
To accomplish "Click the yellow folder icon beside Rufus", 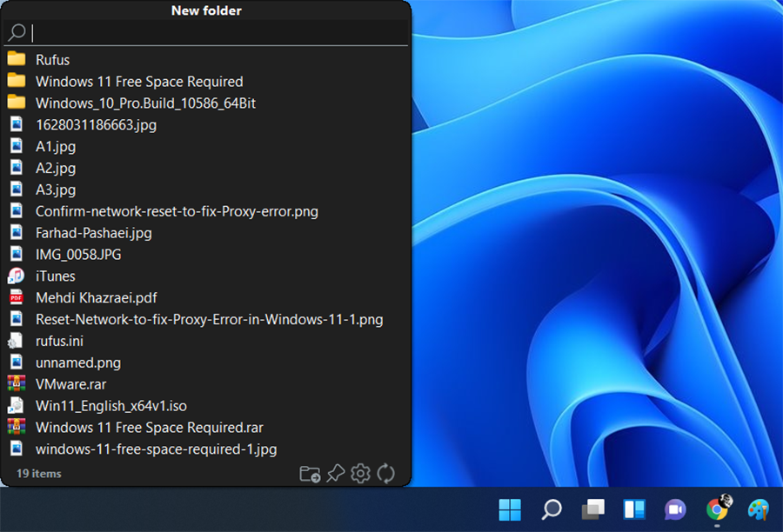I will point(18,59).
